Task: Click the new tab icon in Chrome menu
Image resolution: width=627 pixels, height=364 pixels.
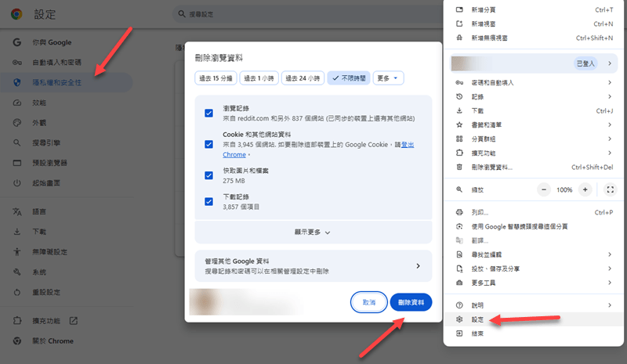Action: click(x=459, y=9)
